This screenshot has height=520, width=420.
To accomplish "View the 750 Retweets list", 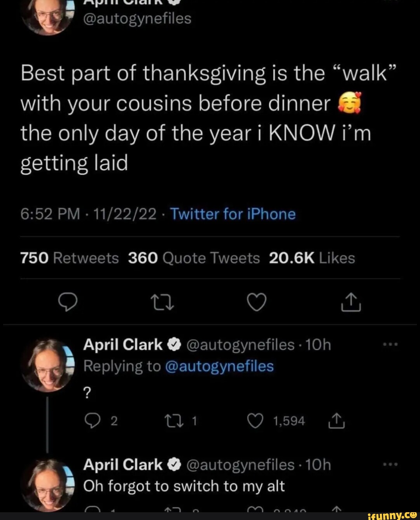I will tap(70, 258).
